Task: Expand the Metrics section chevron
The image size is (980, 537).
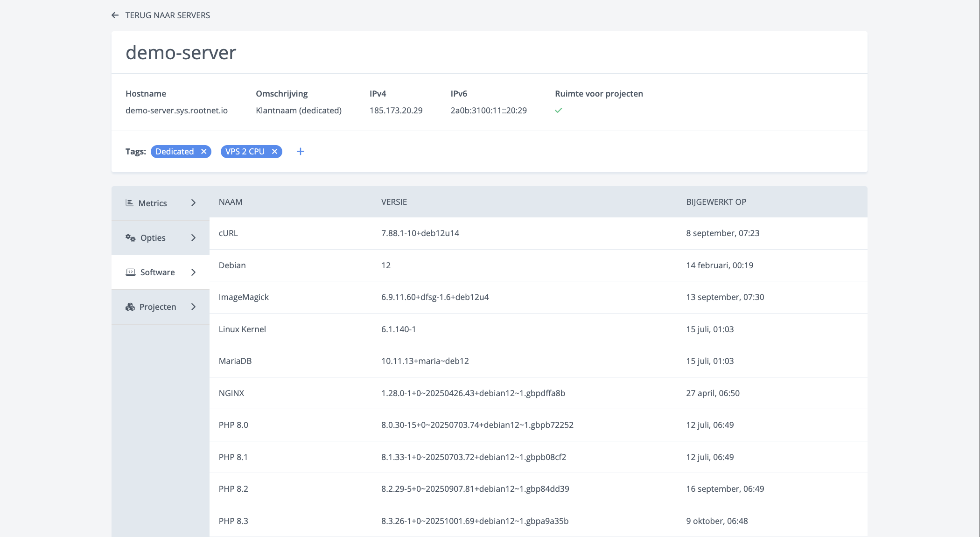Action: [193, 203]
